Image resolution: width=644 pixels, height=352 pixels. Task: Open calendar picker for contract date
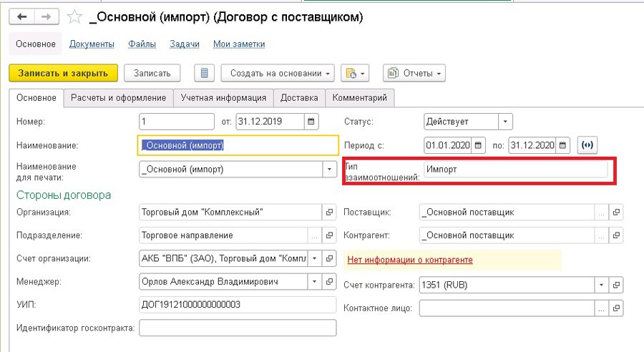click(312, 122)
